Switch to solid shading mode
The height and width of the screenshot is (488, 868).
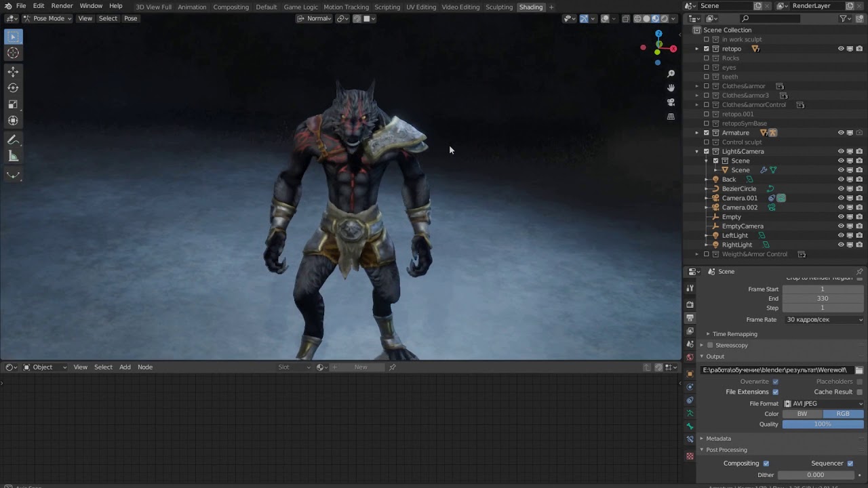click(x=646, y=18)
